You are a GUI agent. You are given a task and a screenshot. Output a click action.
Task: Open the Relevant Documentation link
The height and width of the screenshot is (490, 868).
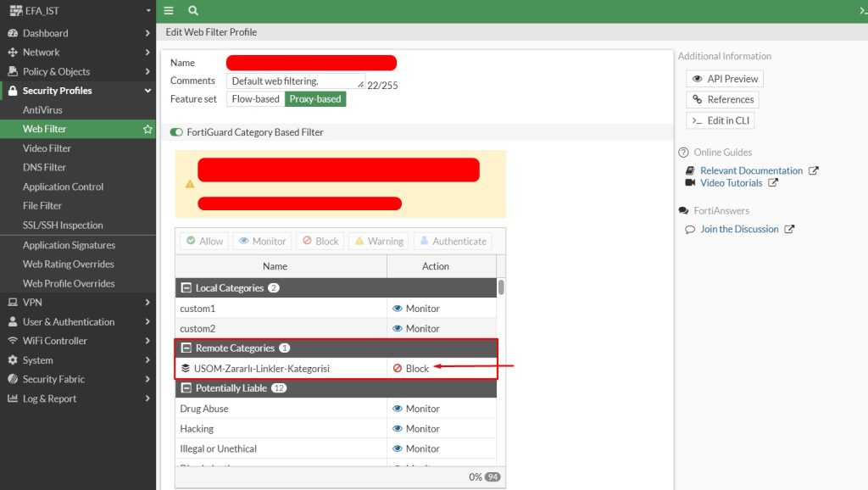(x=751, y=170)
